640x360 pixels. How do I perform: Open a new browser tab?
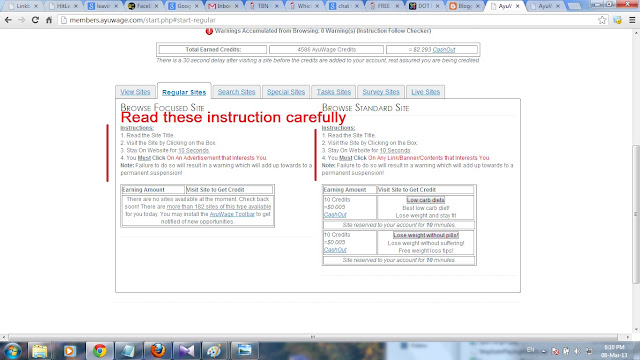[x=574, y=6]
